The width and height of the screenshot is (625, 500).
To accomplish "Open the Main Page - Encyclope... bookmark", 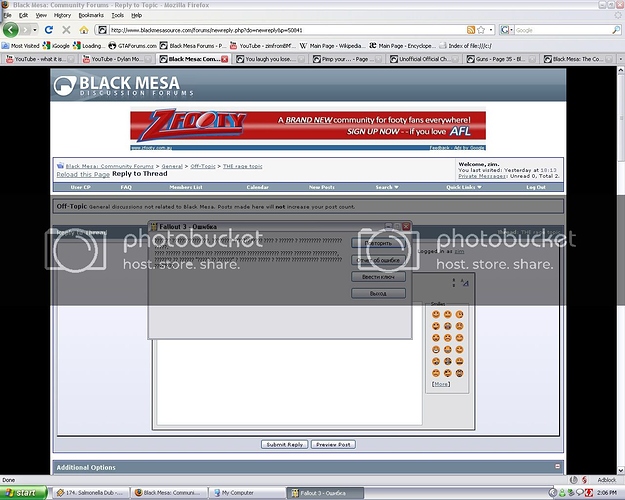I will coord(402,46).
